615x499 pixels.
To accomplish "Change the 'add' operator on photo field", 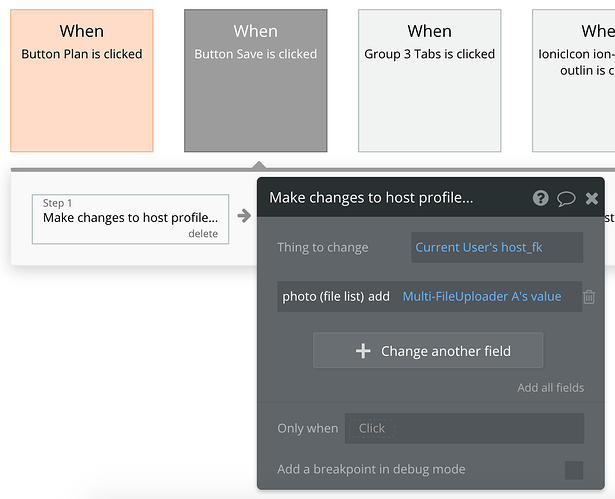I will [x=379, y=296].
